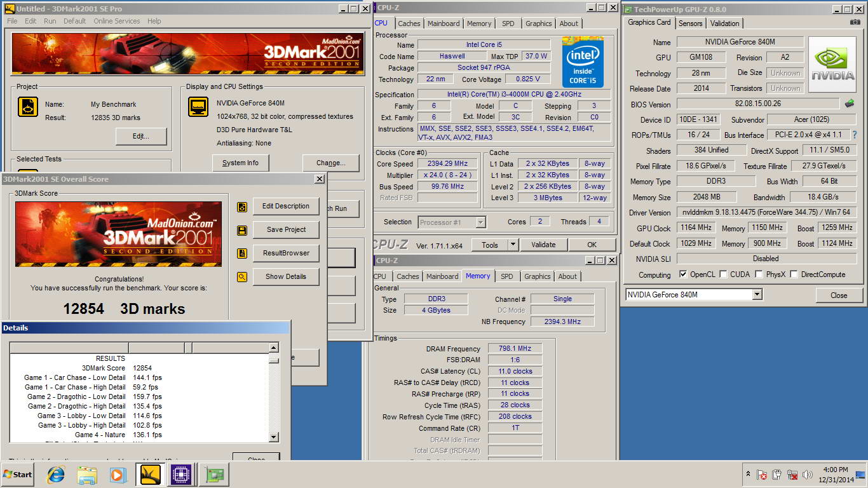Open SPD tab in top CPU-Z window
The height and width of the screenshot is (488, 868).
point(508,24)
